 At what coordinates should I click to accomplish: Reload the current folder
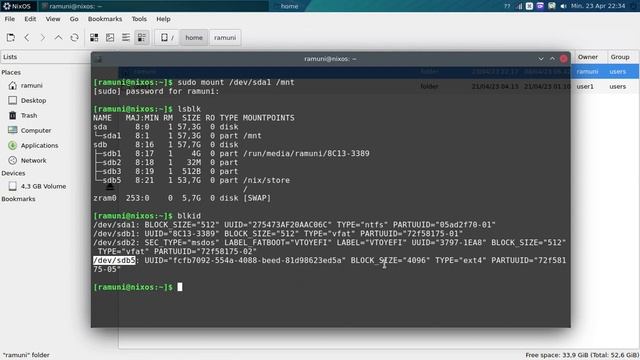click(x=74, y=38)
